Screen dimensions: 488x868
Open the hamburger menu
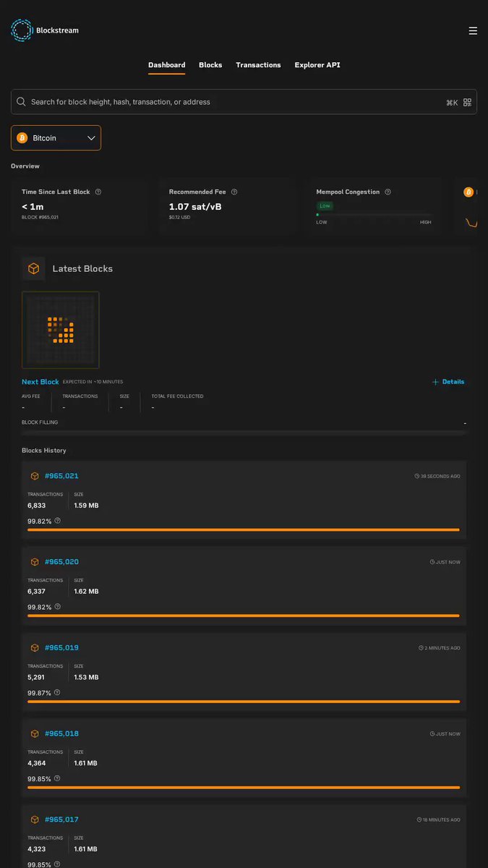click(473, 30)
